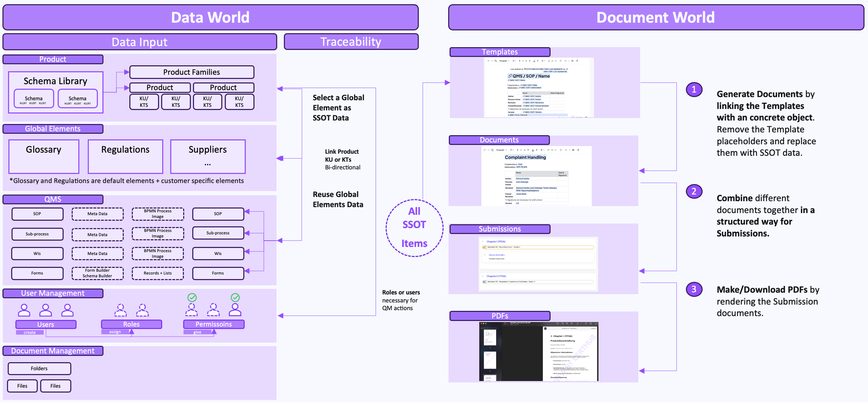Toggle the thumbnail sidebar in the PDF viewer
868x402 pixels.
coord(505,323)
